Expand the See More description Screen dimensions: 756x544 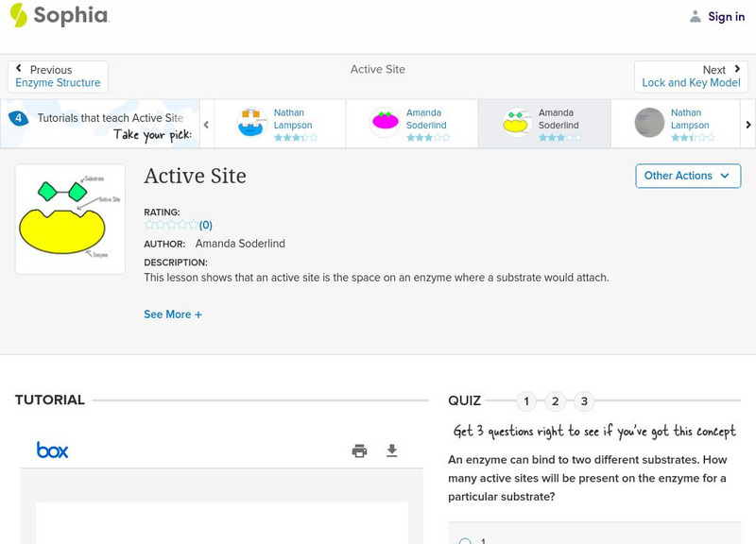coord(173,314)
